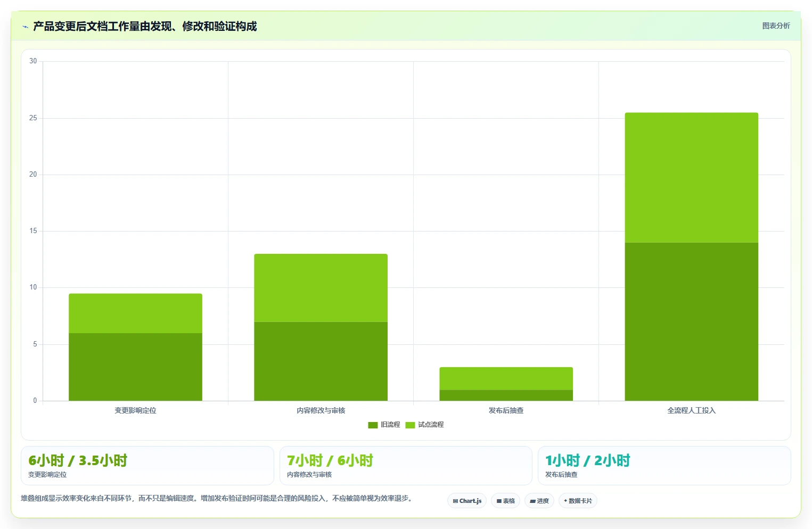Click the y-axis value 30
The height and width of the screenshot is (529, 812).
33,61
